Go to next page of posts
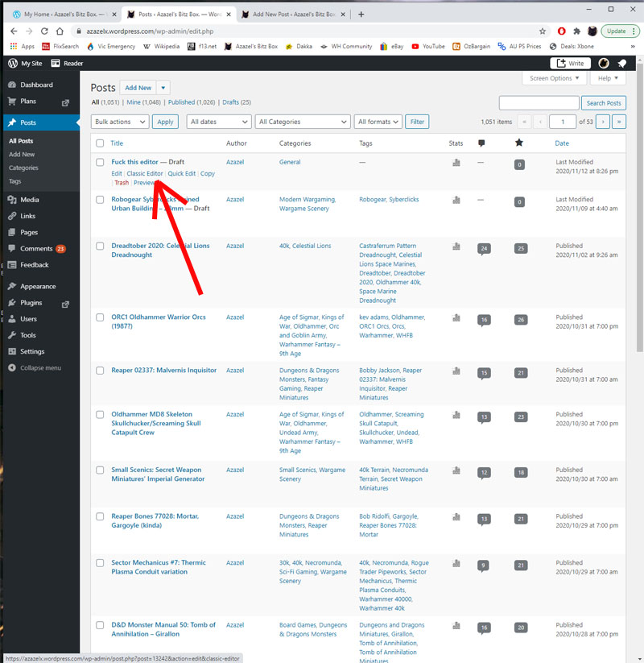The image size is (644, 663). pyautogui.click(x=603, y=122)
